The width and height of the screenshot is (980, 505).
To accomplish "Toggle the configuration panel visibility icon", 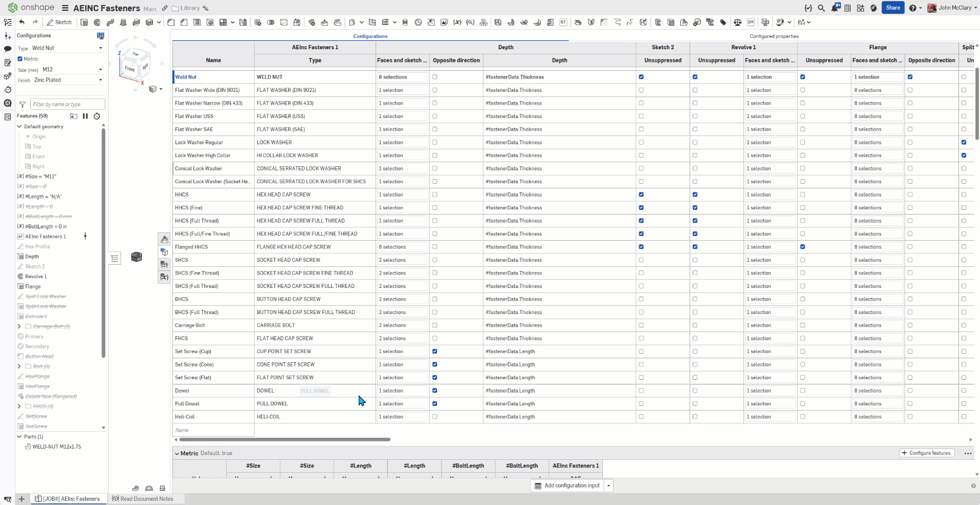I will pyautogui.click(x=101, y=35).
